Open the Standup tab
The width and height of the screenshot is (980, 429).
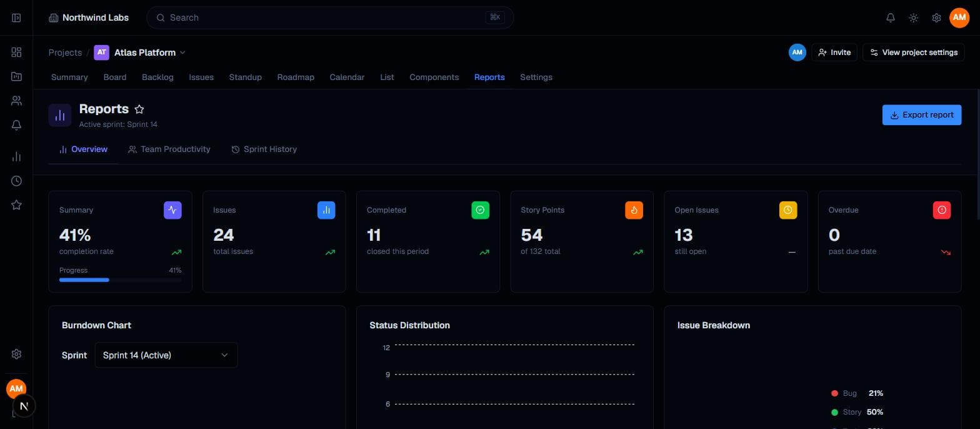[245, 77]
